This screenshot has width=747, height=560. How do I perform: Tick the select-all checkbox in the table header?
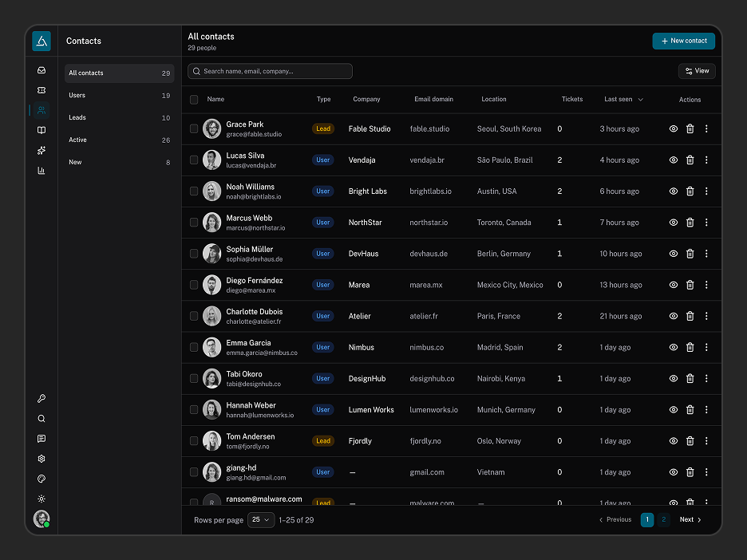194,100
